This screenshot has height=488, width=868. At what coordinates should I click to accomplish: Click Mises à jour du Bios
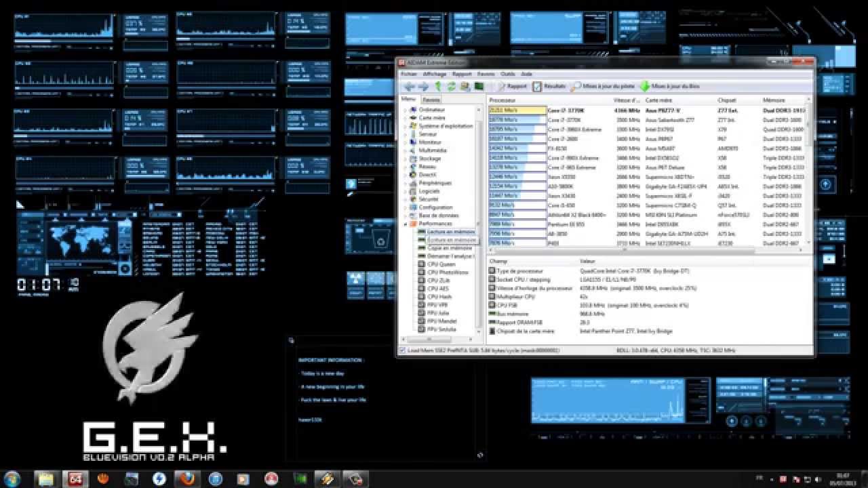coord(670,87)
